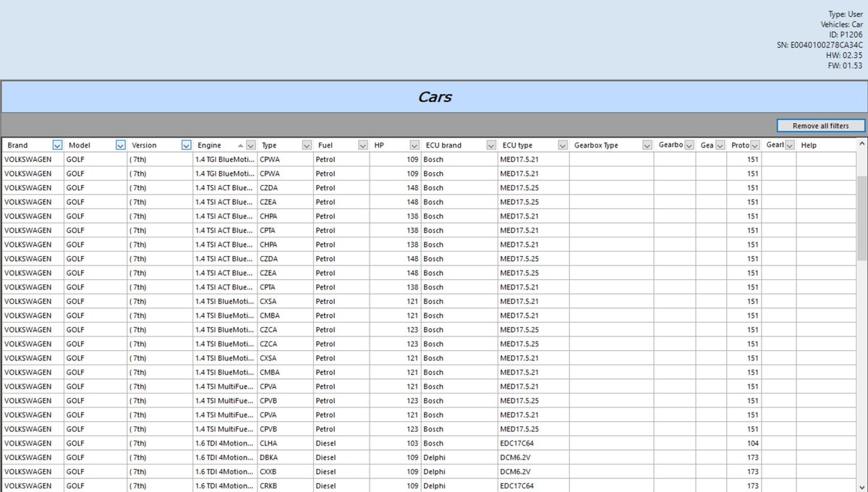
Task: Click the Cars title banner
Action: pos(434,97)
